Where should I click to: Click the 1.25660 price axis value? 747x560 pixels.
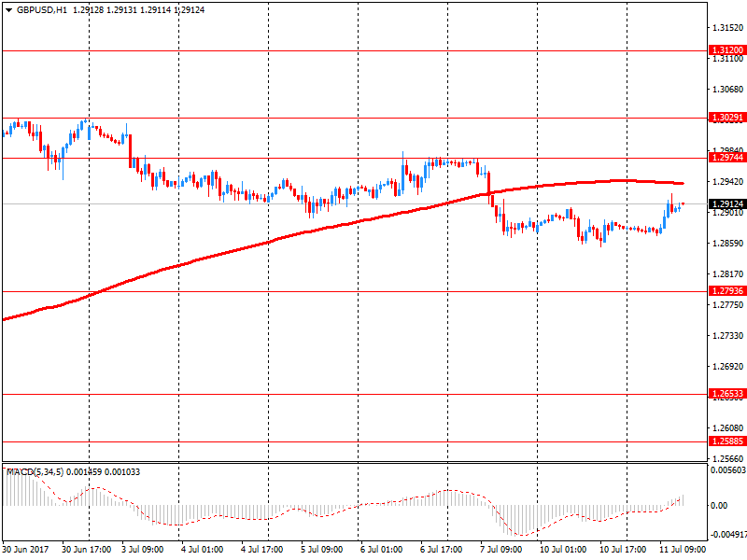727,459
